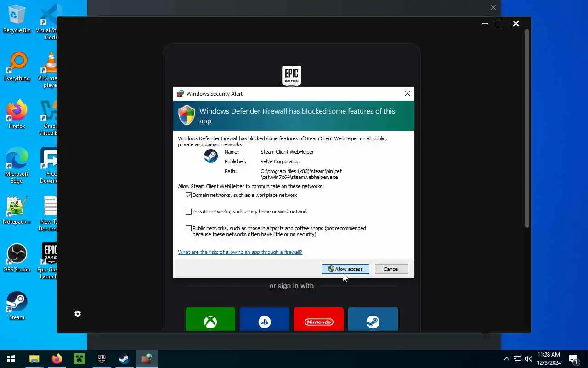Screen dimensions: 588x368
Task: Open taskbar clock and date
Action: 549,359
